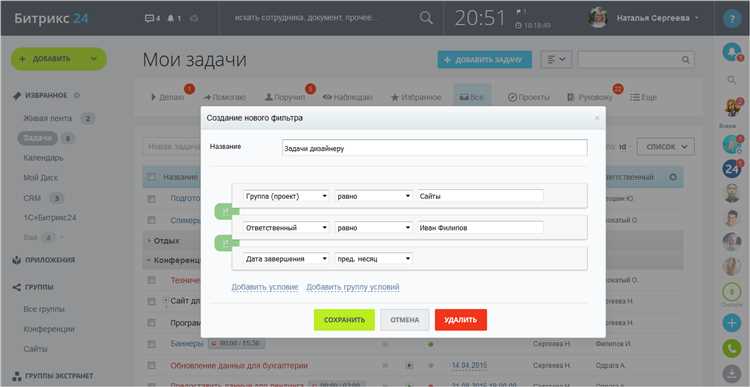Open Конференции group in sidebar
Viewport: 750px width, 387px height.
point(49,329)
